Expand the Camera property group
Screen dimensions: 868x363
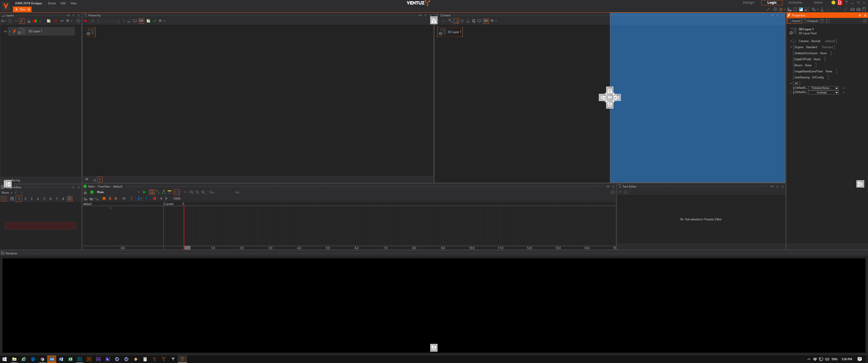[791, 41]
